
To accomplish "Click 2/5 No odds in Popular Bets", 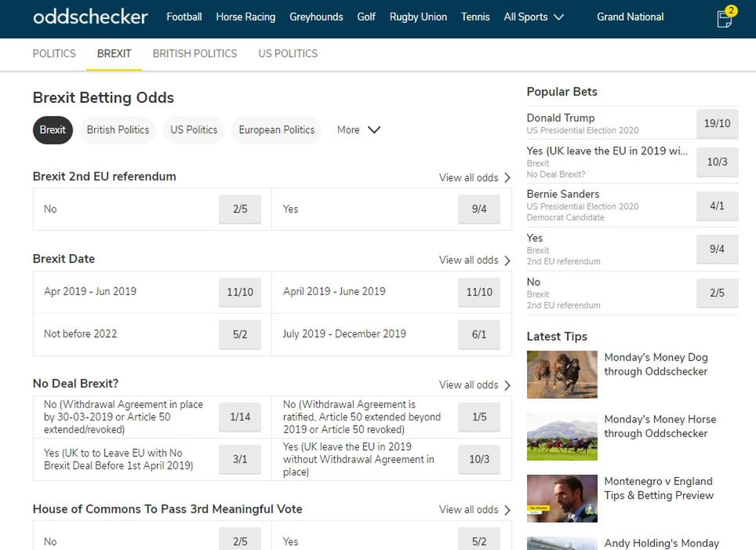I will (x=717, y=293).
